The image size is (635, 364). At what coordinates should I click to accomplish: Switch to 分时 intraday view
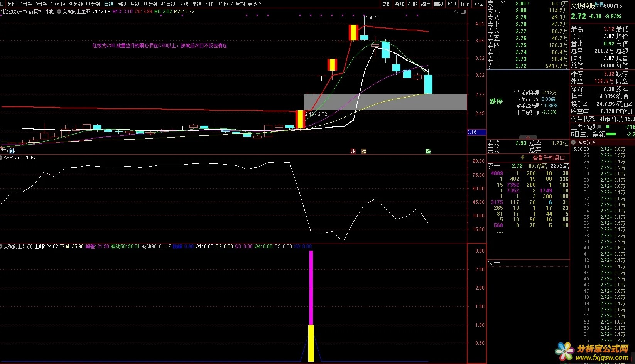pos(12,4)
